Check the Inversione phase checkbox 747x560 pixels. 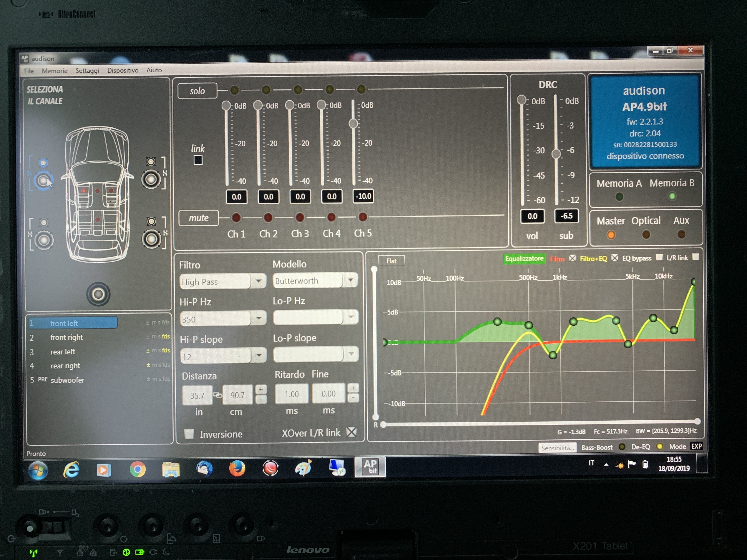pos(189,434)
